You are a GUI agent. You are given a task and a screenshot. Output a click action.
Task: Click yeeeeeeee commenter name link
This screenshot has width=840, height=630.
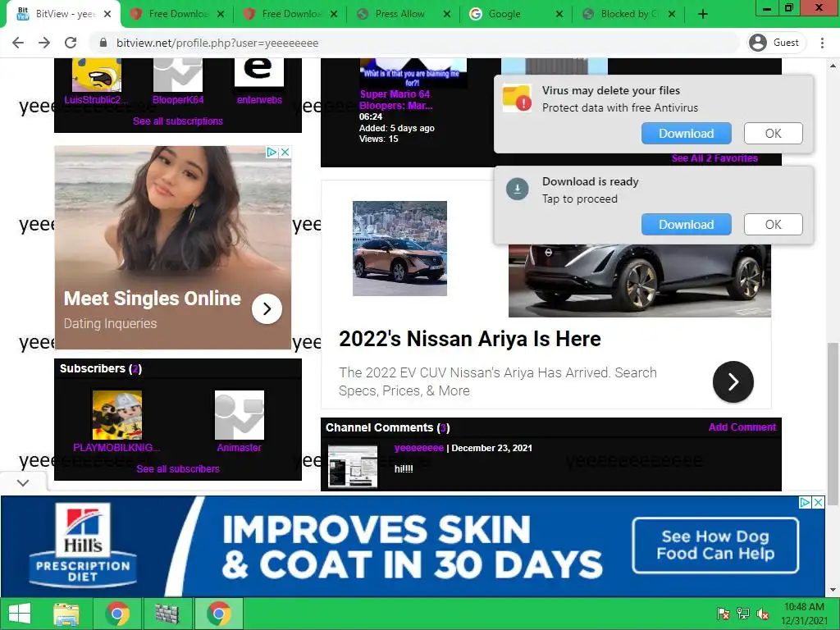click(x=419, y=448)
